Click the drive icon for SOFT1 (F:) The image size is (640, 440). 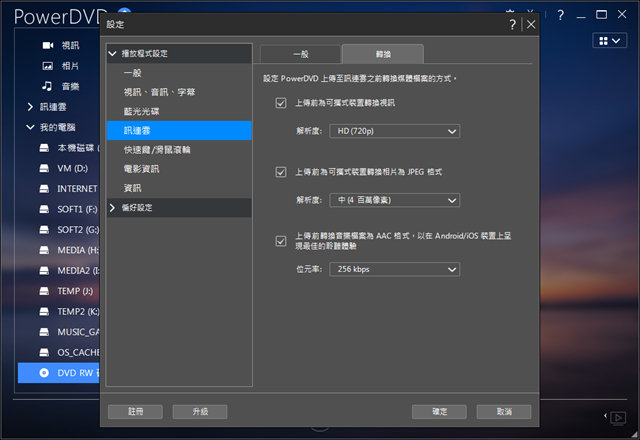pos(44,209)
